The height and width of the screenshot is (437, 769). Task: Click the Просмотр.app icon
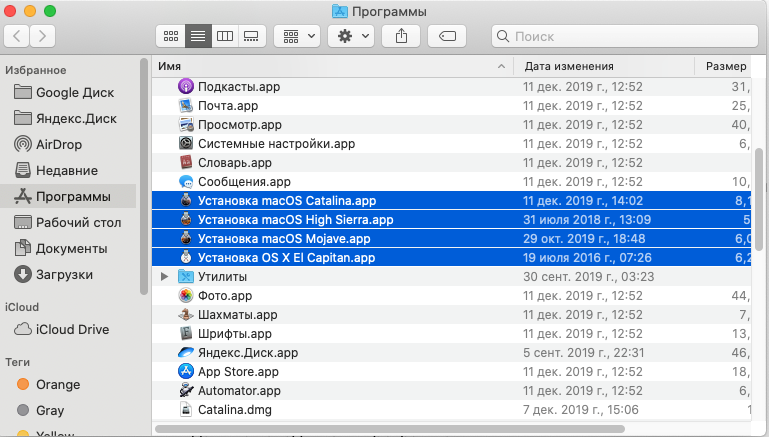point(186,125)
